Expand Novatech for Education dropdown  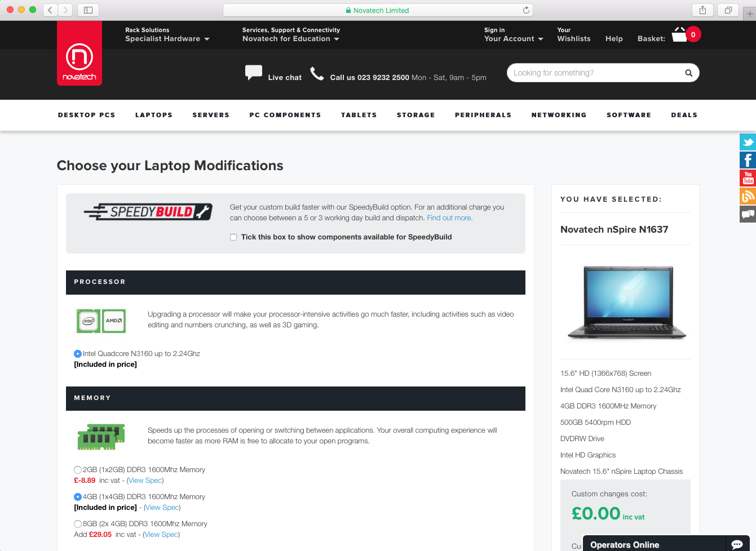coord(291,39)
